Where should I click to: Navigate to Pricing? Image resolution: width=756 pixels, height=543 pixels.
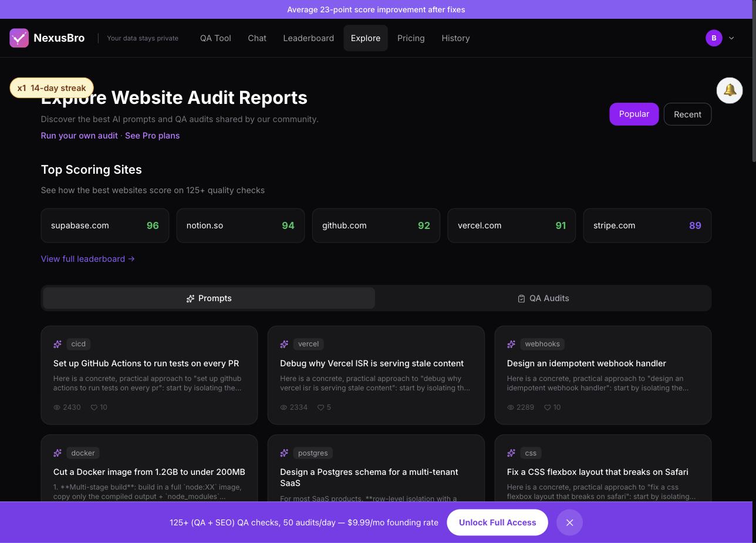pyautogui.click(x=411, y=38)
